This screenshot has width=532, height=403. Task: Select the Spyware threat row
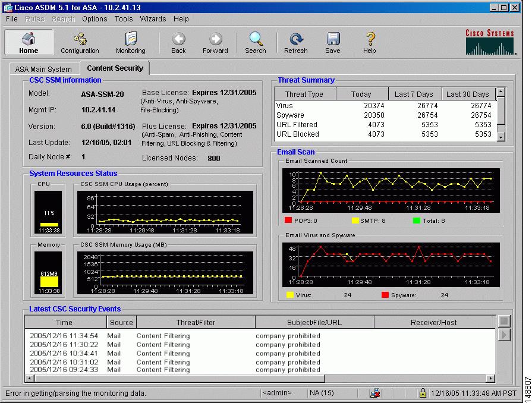[385, 115]
